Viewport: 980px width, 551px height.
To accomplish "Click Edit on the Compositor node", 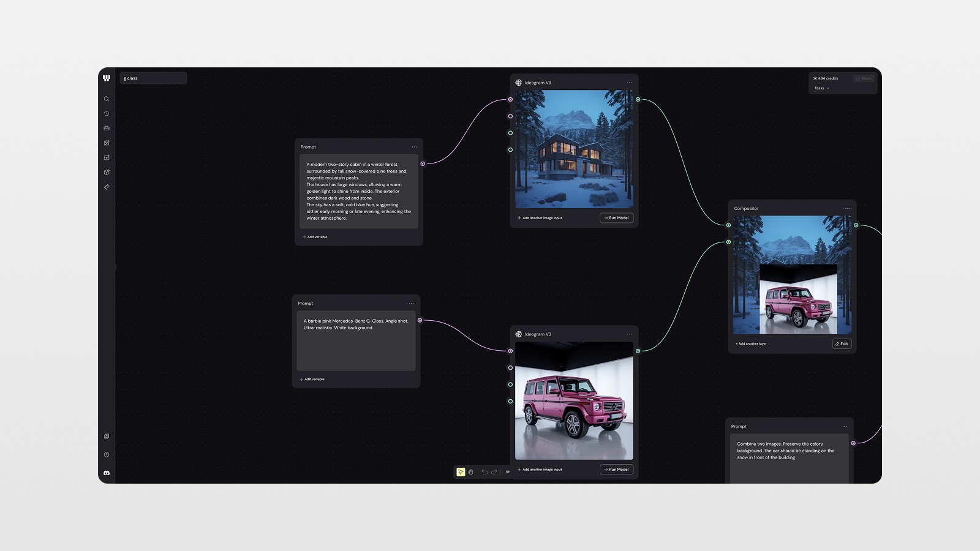I will 842,344.
